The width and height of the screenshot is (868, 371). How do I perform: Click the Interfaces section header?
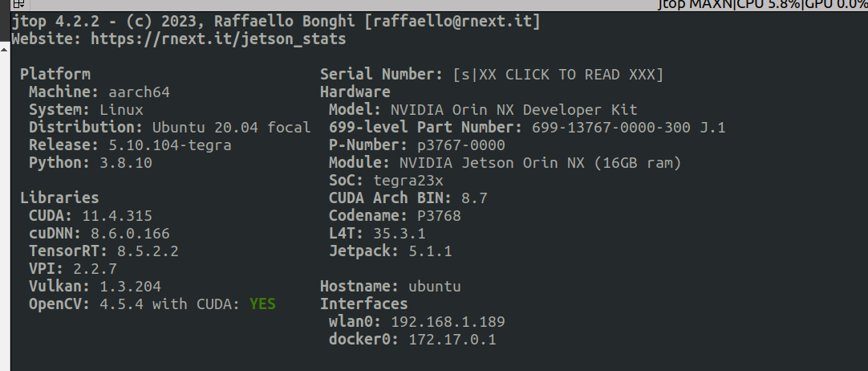pos(363,304)
